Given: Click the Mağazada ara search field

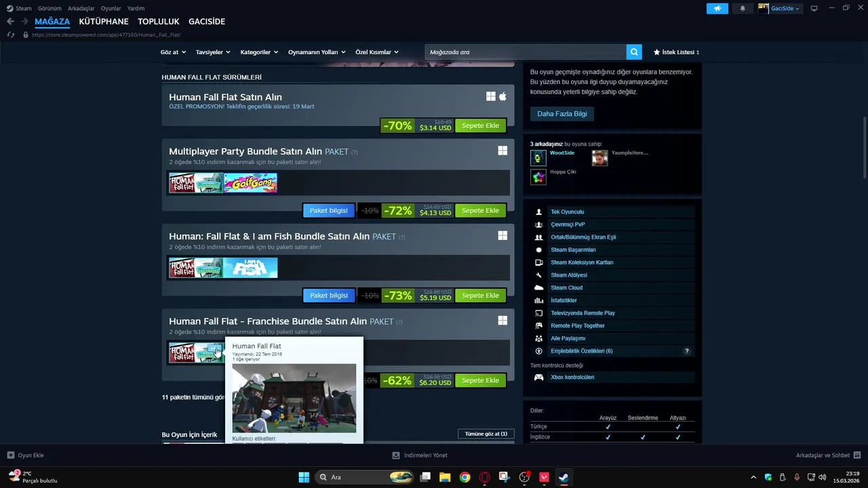Looking at the screenshot, I should tap(526, 52).
